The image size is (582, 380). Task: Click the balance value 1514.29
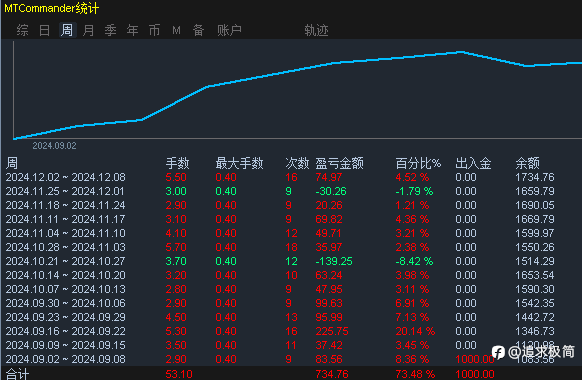tap(535, 261)
